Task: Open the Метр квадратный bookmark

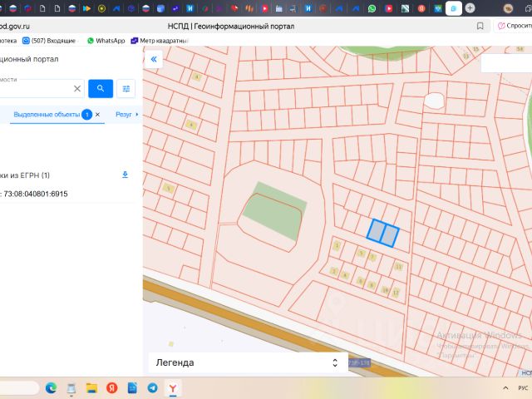Action: pyautogui.click(x=160, y=41)
